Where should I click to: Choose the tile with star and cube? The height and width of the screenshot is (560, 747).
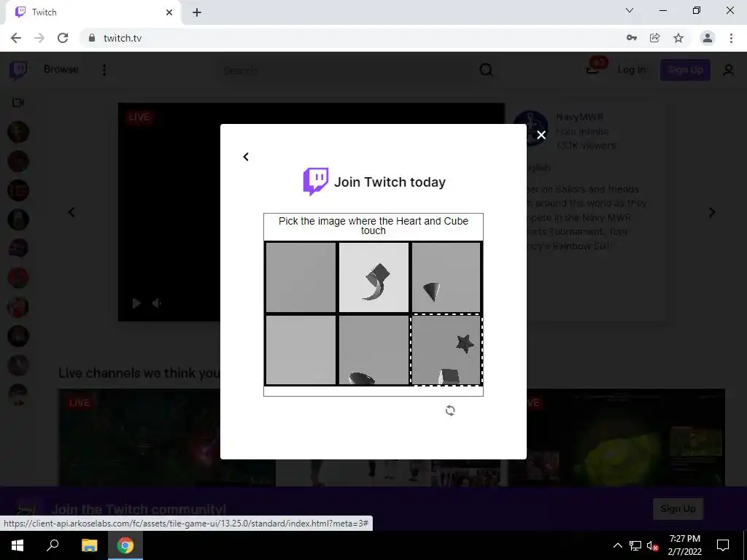(x=446, y=349)
